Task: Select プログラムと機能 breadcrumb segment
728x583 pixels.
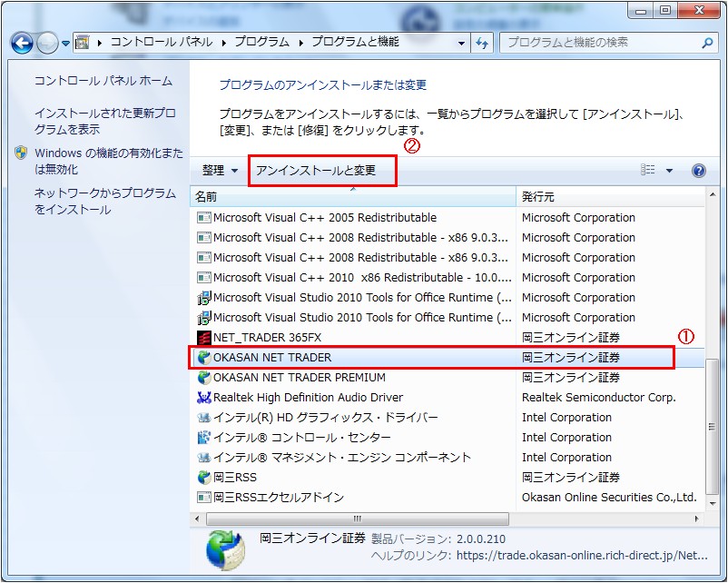Action: [356, 43]
